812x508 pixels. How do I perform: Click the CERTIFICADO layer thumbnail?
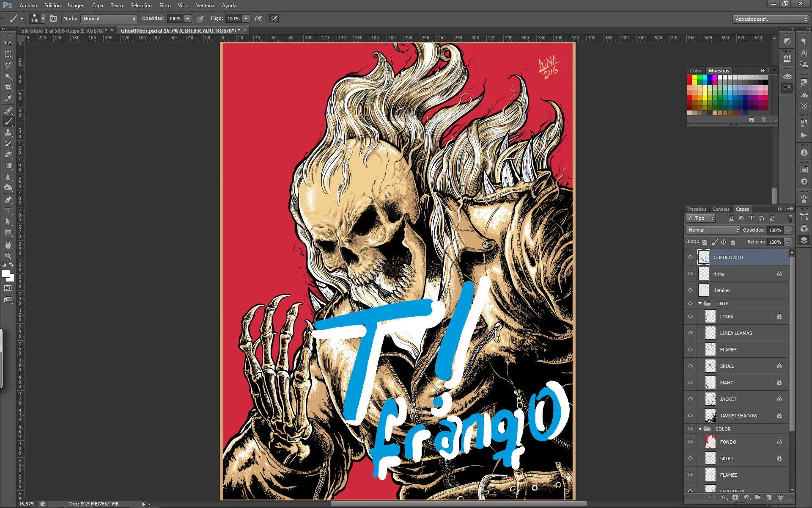[703, 257]
